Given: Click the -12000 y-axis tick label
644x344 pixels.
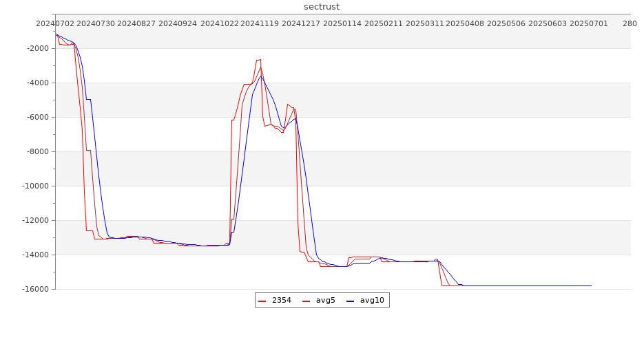Looking at the screenshot, I should click(x=34, y=221).
